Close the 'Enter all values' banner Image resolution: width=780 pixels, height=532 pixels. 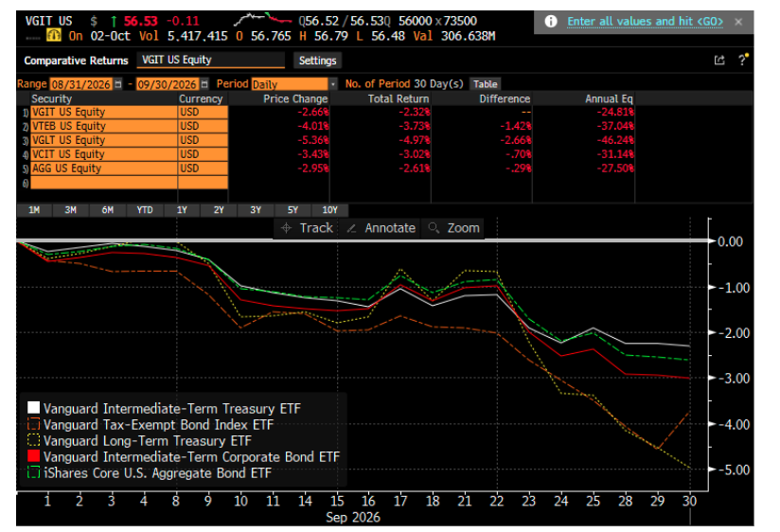pos(738,22)
